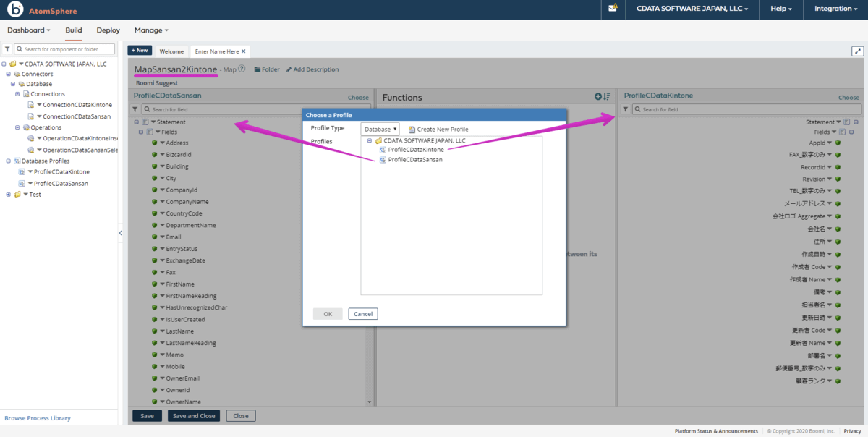Focus search field in ProfileCDataSansan panel
This screenshot has height=437, width=868.
pos(255,109)
